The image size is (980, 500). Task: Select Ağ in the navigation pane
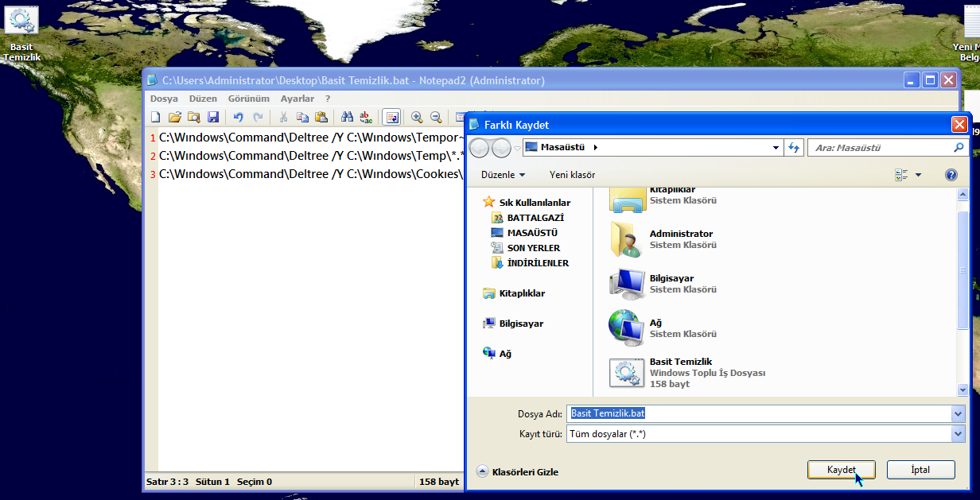pos(497,354)
